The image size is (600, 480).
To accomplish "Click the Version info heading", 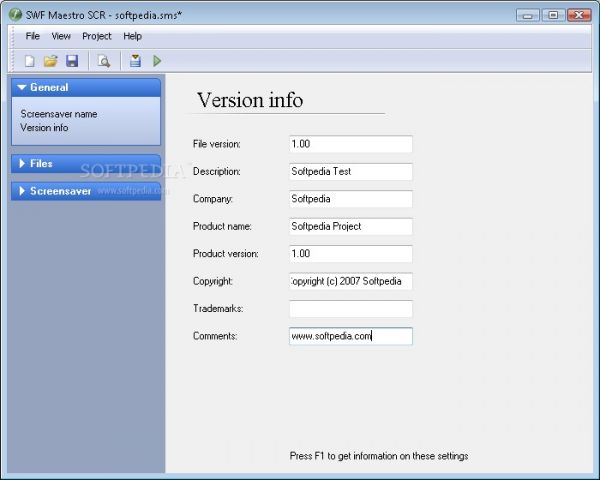I will [x=250, y=100].
